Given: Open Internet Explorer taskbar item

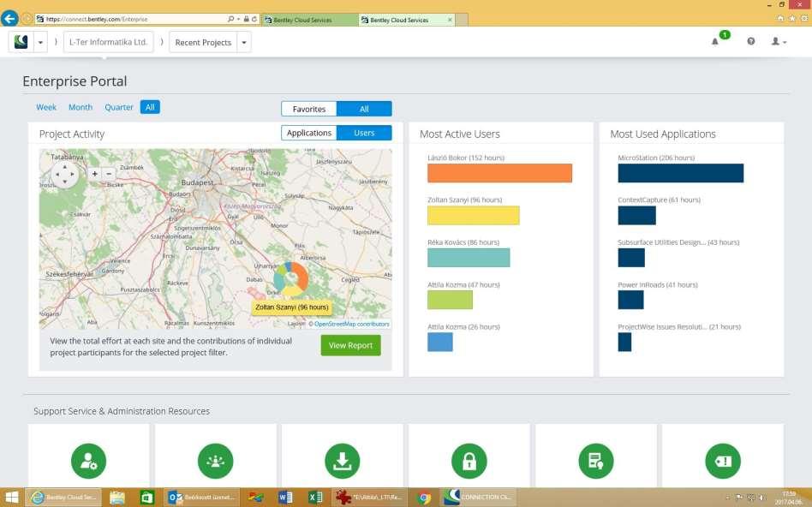Looking at the screenshot, I should point(63,498).
